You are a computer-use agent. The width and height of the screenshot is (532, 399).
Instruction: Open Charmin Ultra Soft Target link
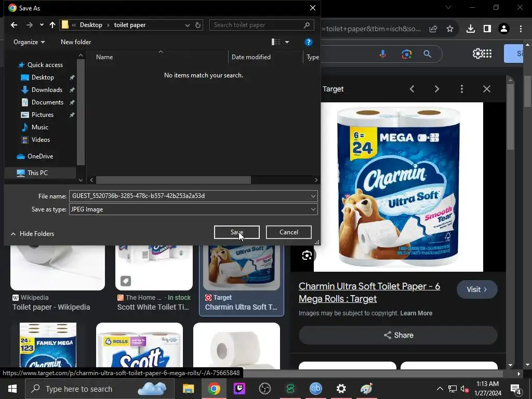point(369,292)
